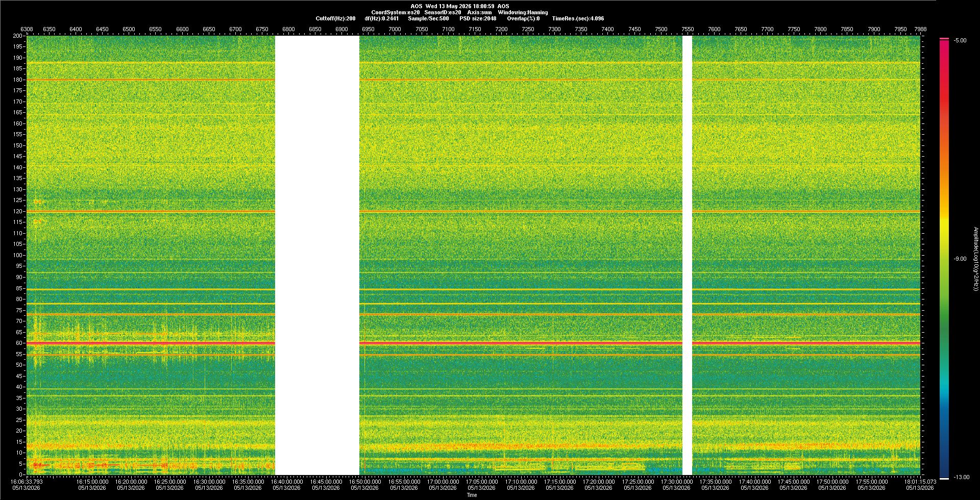
Task: Click the PSD size:2048 header text
Action: point(478,18)
